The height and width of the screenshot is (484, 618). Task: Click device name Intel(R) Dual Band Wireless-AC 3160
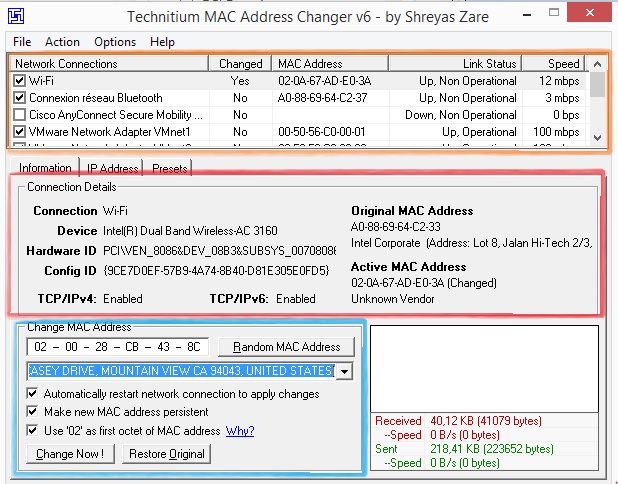(x=190, y=231)
